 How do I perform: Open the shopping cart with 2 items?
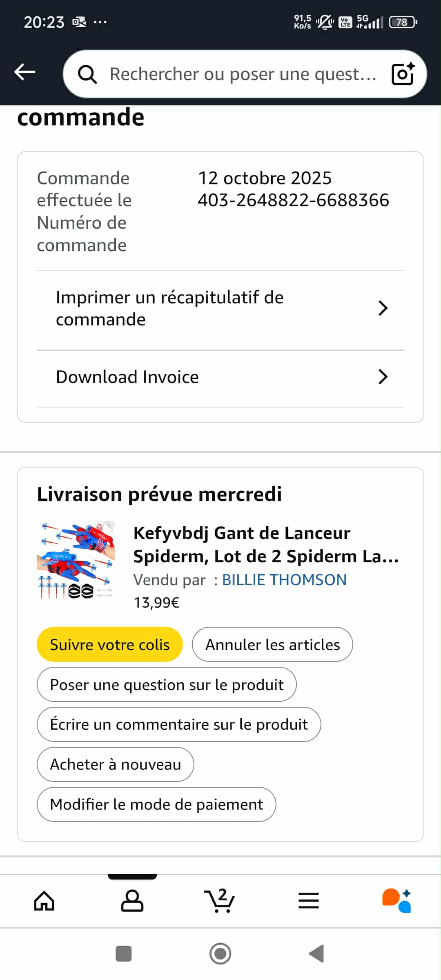click(220, 900)
